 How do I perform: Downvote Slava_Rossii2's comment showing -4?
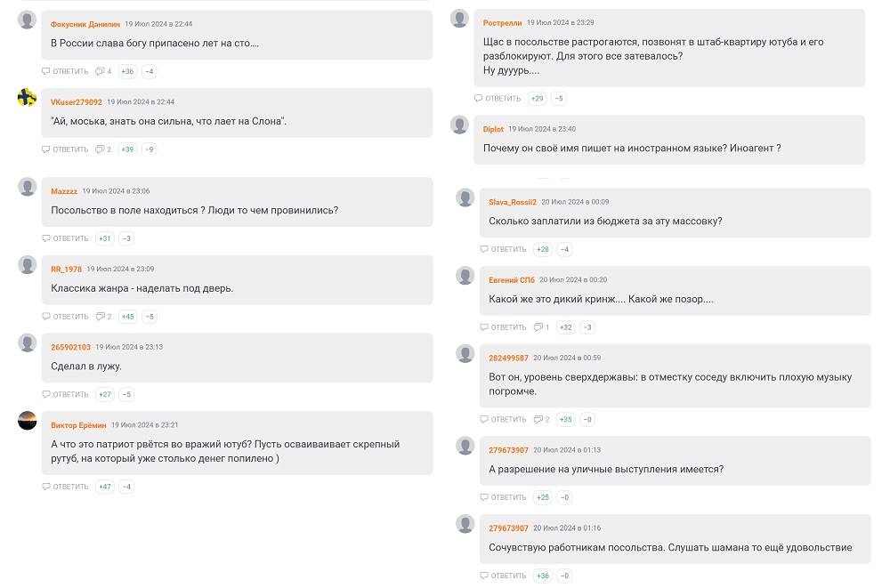point(564,249)
